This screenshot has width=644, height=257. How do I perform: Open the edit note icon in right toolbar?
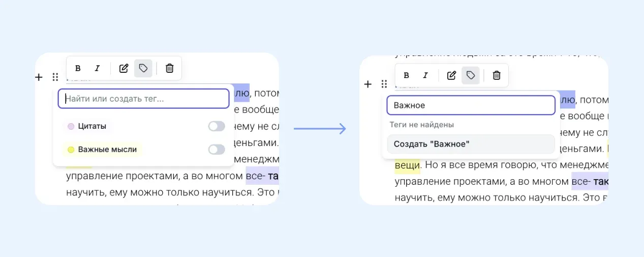coord(451,75)
